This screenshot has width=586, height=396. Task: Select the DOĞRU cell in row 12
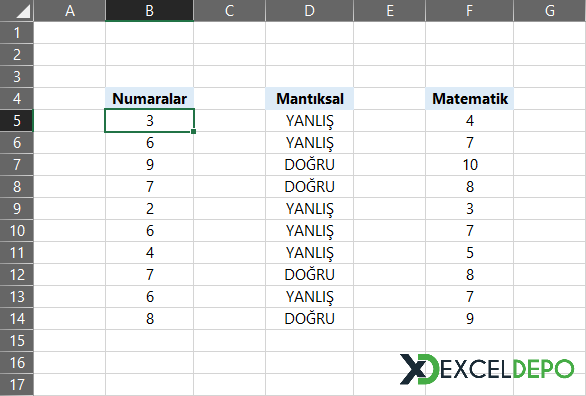pyautogui.click(x=309, y=275)
